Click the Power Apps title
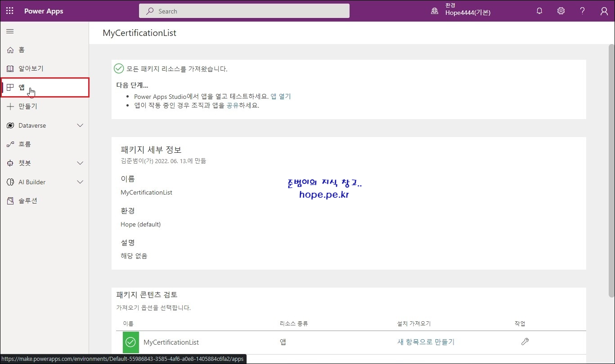This screenshot has height=364, width=615. 44,11
